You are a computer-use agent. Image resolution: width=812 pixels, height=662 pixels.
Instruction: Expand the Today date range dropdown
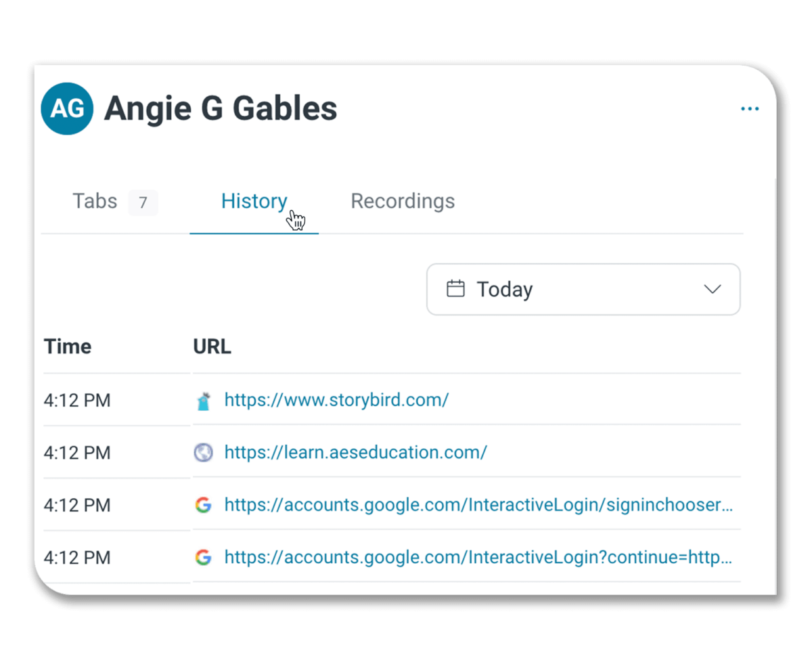click(x=583, y=289)
